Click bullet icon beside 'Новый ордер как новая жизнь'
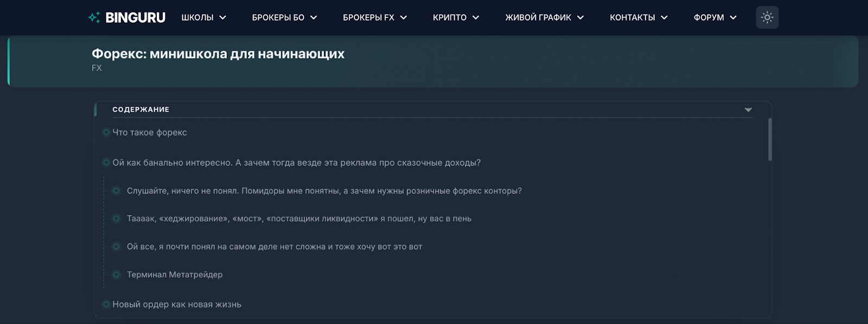Image resolution: width=868 pixels, height=324 pixels. pos(106,304)
